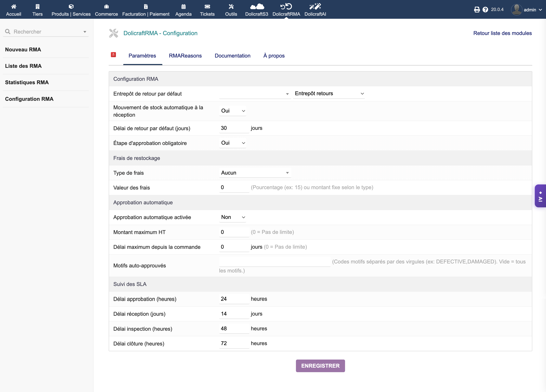
Task: Switch to the RMAReasons tab
Action: pyautogui.click(x=185, y=56)
